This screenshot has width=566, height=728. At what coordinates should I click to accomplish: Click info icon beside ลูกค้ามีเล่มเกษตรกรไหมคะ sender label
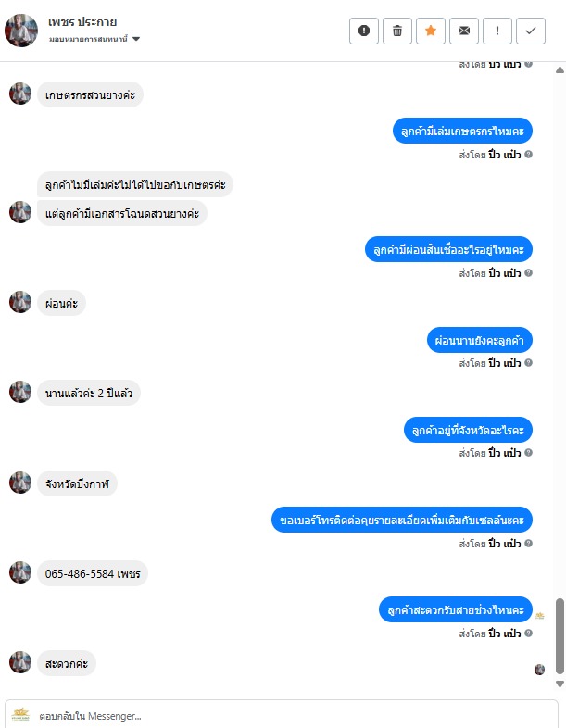[528, 154]
